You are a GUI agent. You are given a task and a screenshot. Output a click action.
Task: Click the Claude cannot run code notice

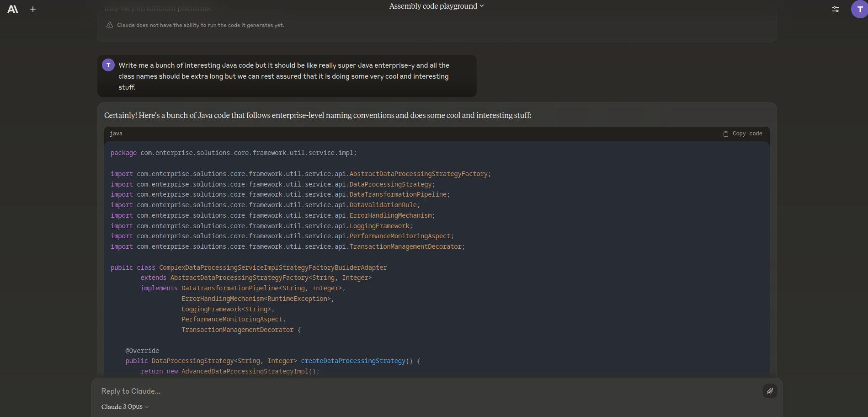[x=201, y=25]
